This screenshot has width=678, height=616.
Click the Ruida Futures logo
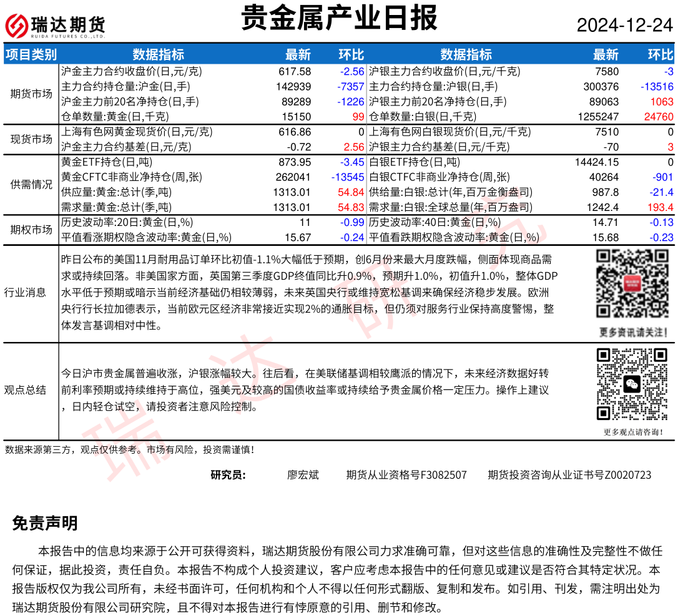click(x=55, y=25)
